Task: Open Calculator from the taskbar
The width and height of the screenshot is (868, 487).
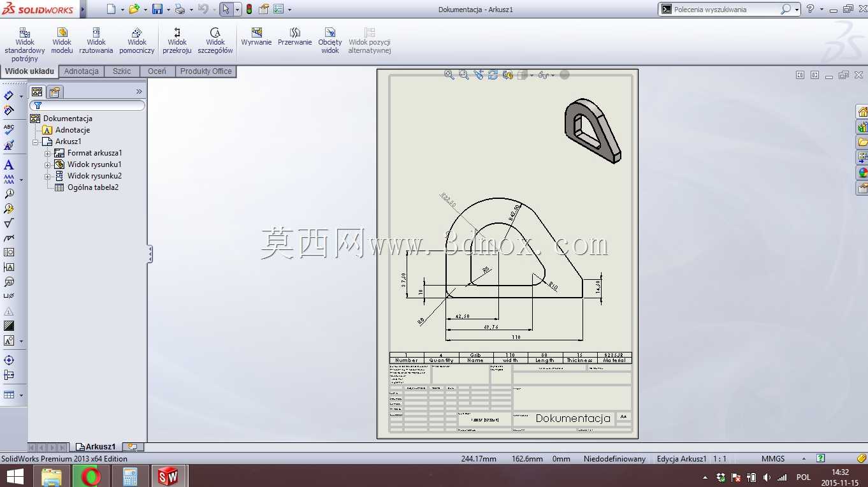Action: (x=130, y=476)
